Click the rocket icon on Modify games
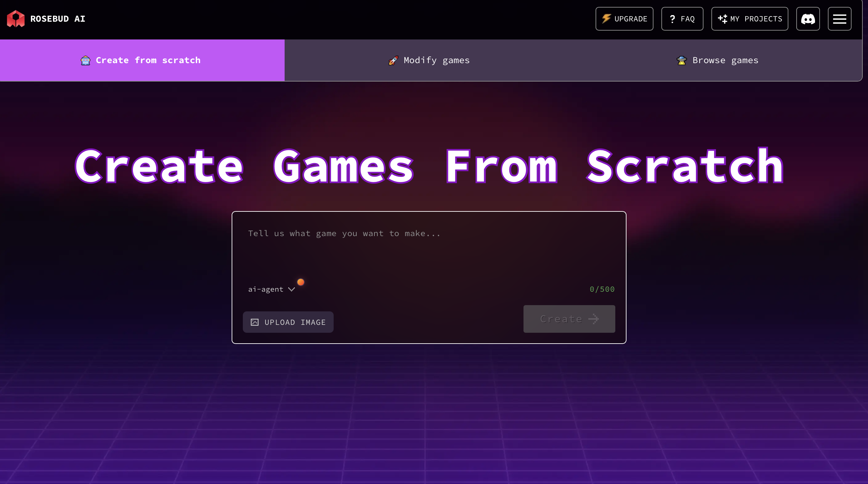Image resolution: width=868 pixels, height=484 pixels. coord(393,60)
